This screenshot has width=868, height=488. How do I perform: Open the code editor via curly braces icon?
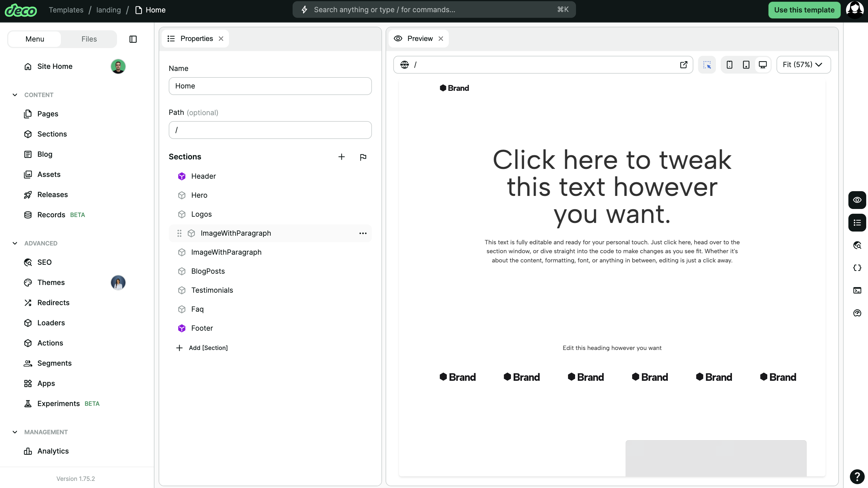(857, 267)
